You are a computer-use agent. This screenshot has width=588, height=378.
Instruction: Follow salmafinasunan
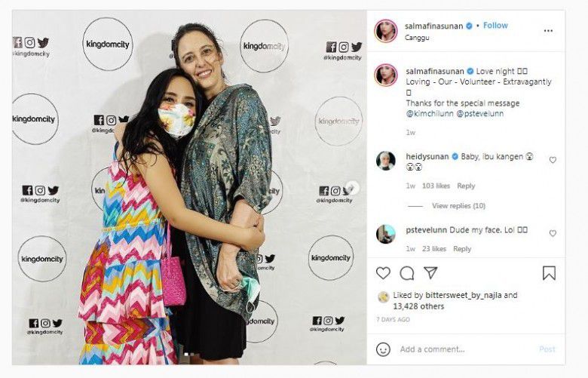click(495, 26)
